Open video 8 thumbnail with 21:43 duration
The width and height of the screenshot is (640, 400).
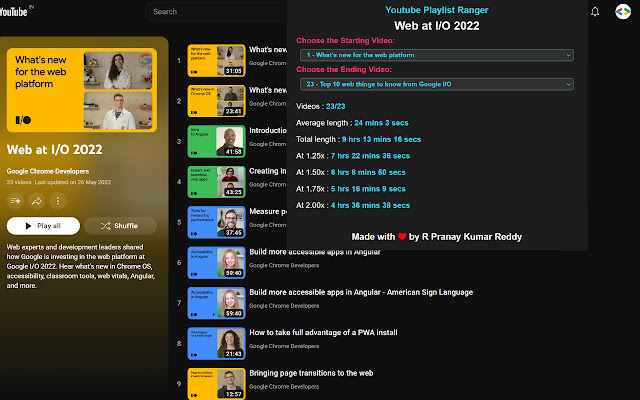pos(216,343)
